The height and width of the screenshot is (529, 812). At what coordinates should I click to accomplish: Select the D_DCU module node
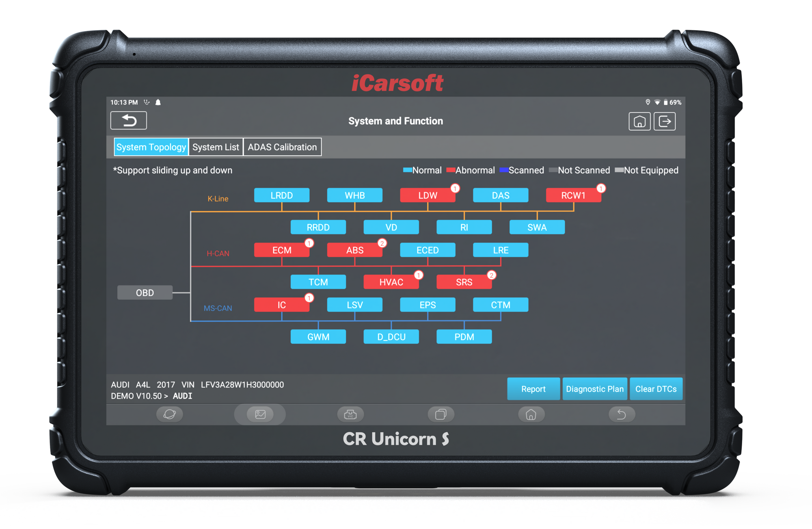click(391, 337)
